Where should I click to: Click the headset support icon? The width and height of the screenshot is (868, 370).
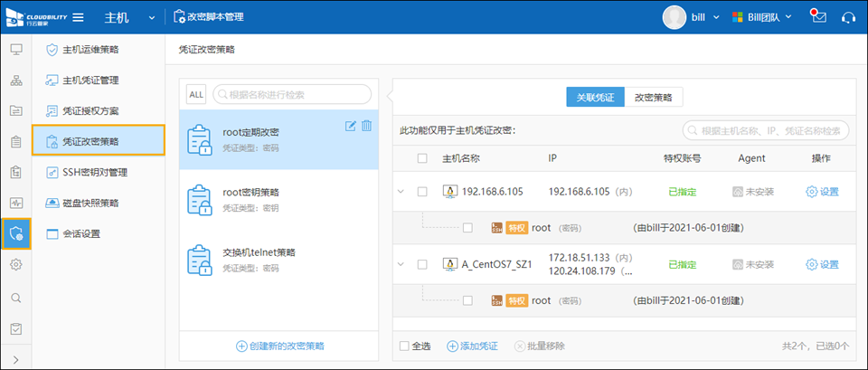coord(848,17)
